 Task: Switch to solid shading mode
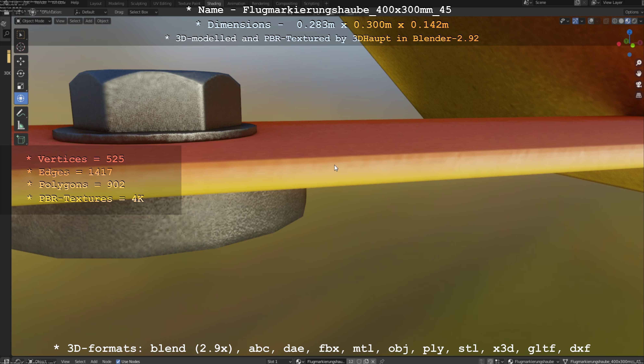coord(621,21)
